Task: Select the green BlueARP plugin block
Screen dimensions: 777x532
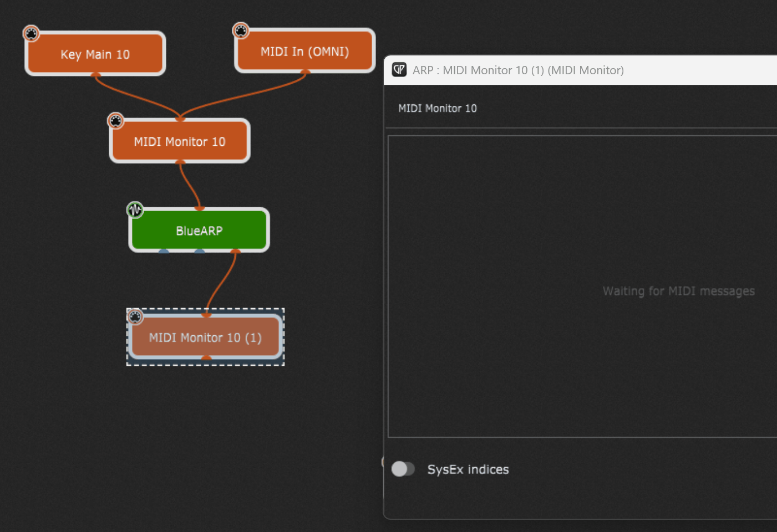Action: [199, 231]
